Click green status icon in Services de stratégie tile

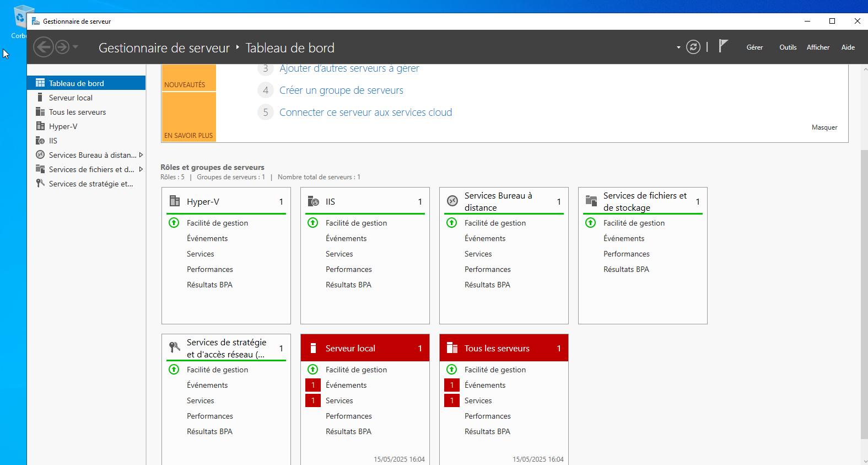point(174,370)
